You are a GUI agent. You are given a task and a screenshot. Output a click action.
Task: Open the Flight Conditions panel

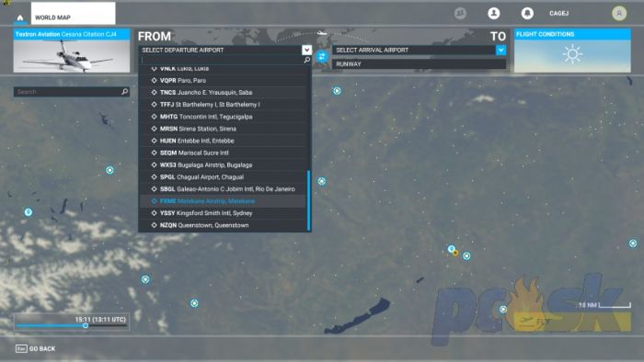point(572,51)
